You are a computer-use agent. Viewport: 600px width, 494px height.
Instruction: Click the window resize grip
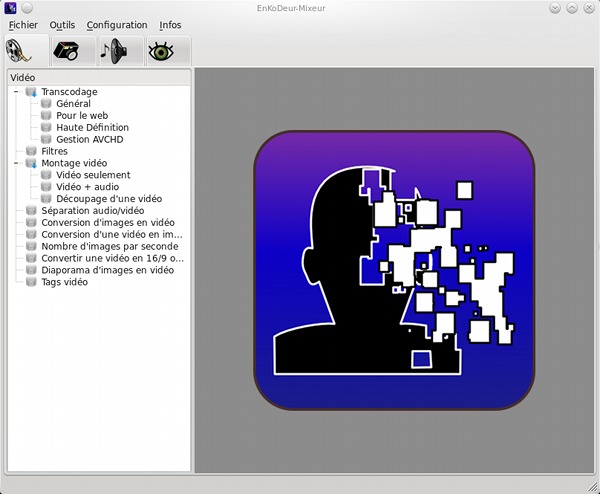tap(593, 487)
